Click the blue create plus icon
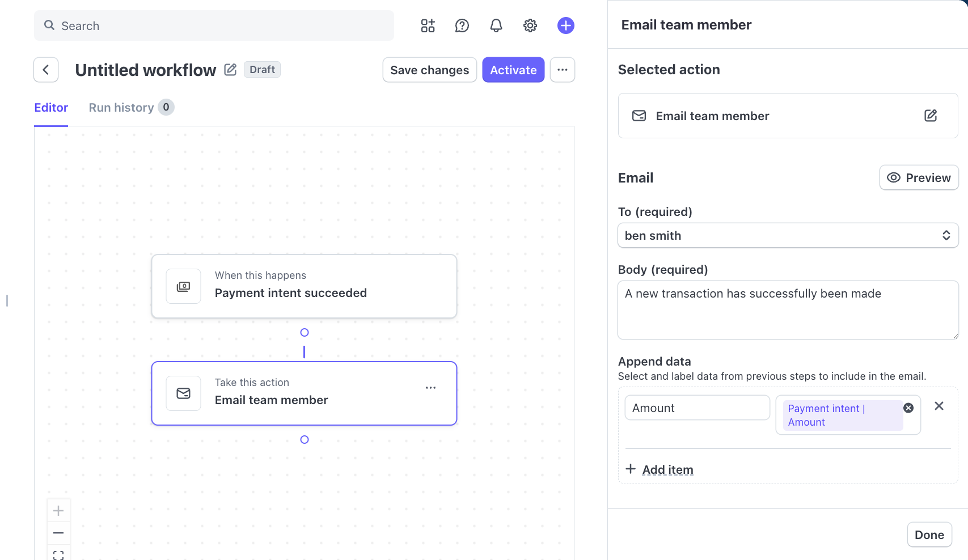Viewport: 968px width, 560px height. pyautogui.click(x=566, y=26)
